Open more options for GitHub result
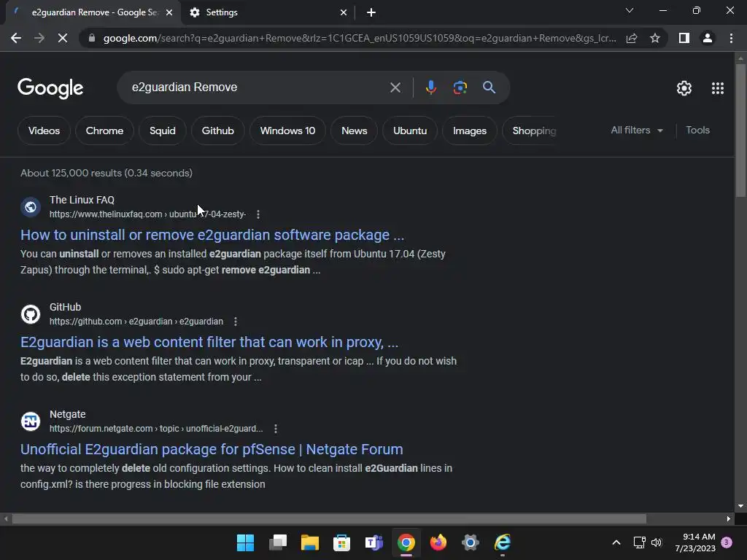This screenshot has height=560, width=747. (x=236, y=322)
